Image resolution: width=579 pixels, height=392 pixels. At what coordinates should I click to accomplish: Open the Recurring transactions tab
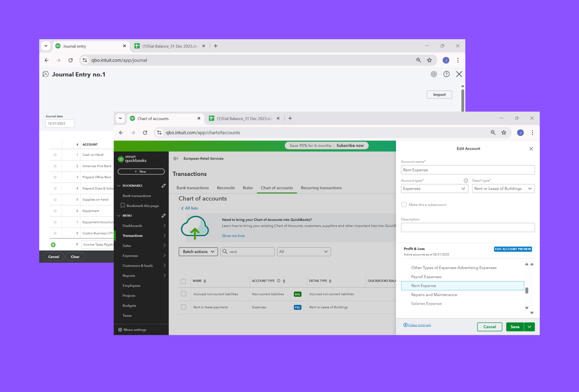pyautogui.click(x=321, y=188)
